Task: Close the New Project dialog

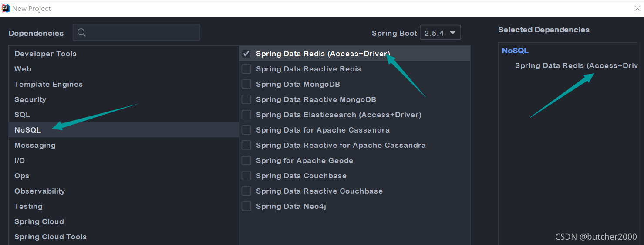Action: point(637,8)
